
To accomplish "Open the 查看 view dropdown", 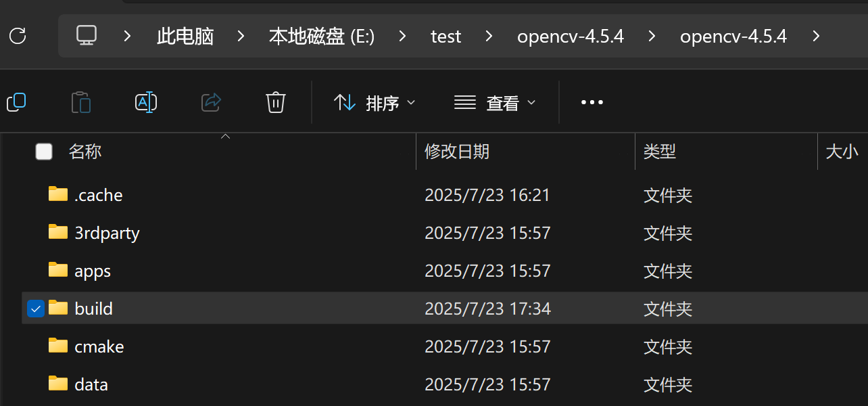I will [496, 102].
